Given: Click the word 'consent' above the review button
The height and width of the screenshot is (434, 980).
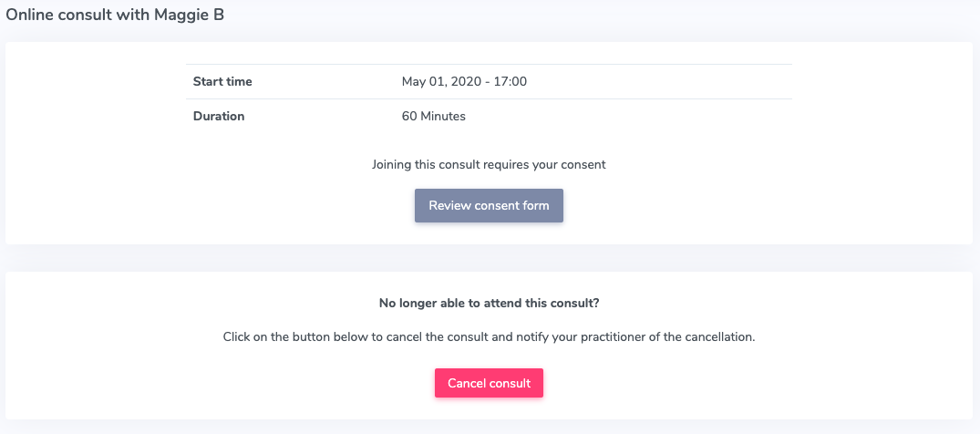Looking at the screenshot, I should 585,165.
